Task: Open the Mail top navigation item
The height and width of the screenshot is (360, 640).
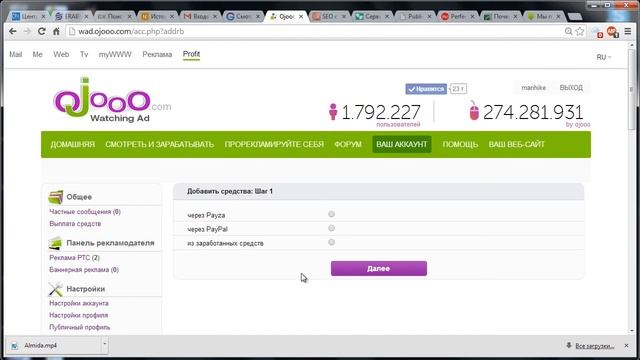Action: [16, 54]
